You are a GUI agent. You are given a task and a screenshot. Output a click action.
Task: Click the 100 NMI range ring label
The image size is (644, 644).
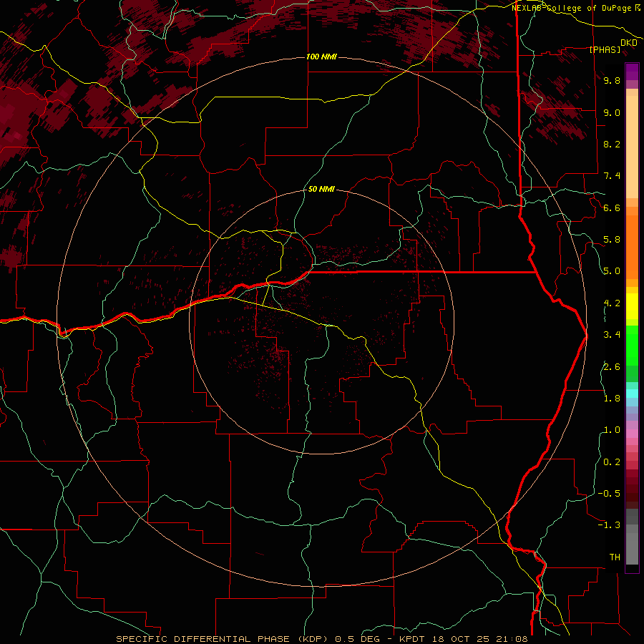coord(321,57)
